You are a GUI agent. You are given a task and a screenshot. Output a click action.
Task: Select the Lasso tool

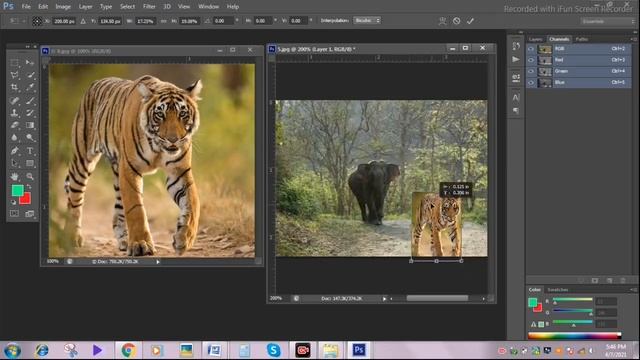pos(14,75)
